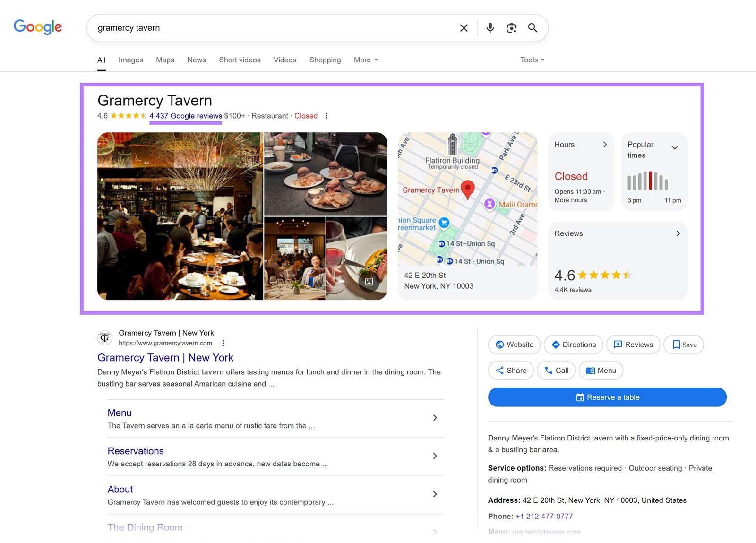This screenshot has height=543, width=756.
Task: Run the search via the magnifier icon
Action: coord(533,28)
